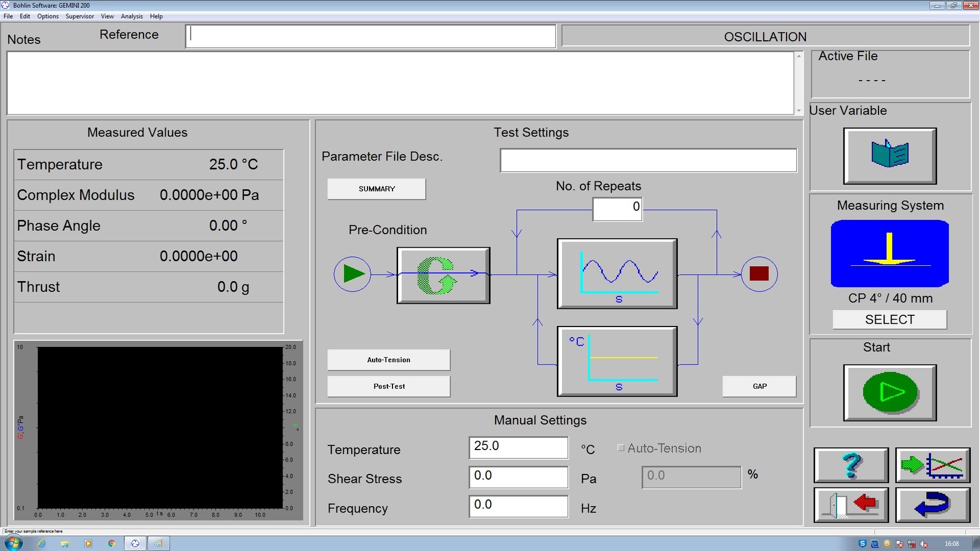980x551 pixels.
Task: Open the User Variable notebook icon
Action: click(889, 155)
